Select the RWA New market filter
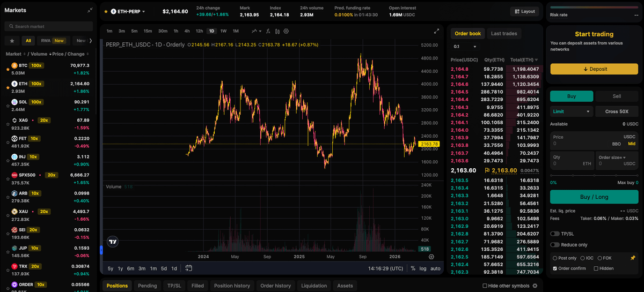Viewport: 644px width, 292px height. pyautogui.click(x=53, y=41)
